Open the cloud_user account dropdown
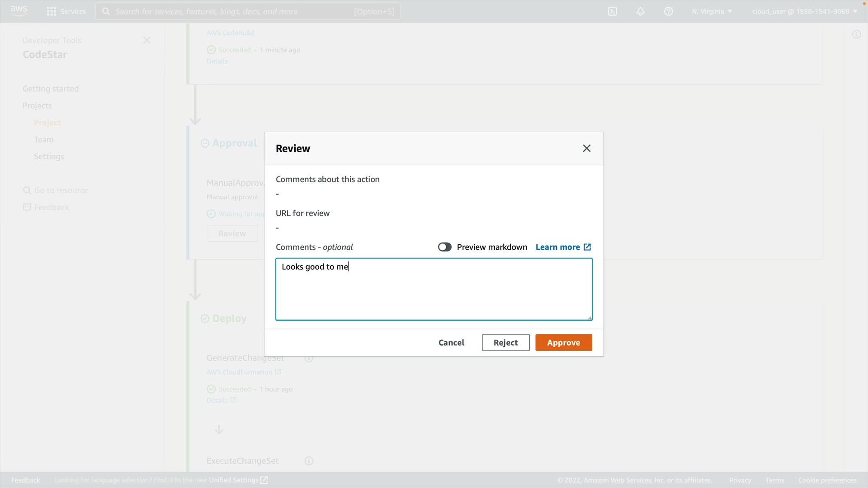The height and width of the screenshot is (488, 868). point(805,11)
